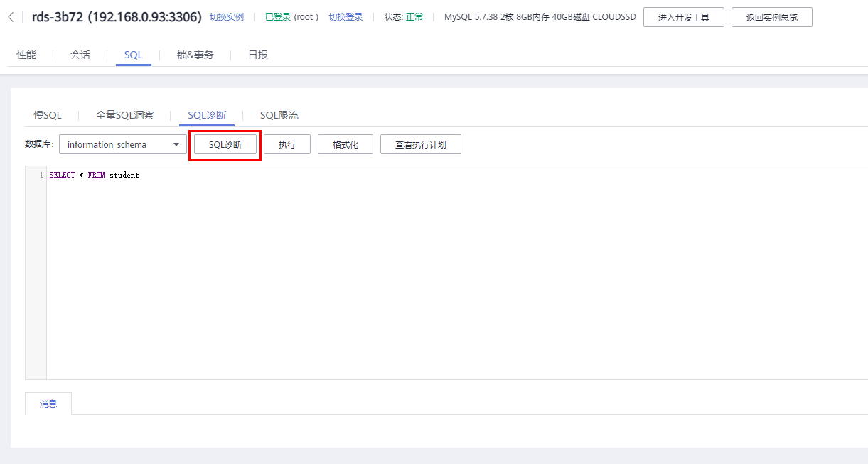
Task: Open the 会话 tab
Action: tap(80, 55)
